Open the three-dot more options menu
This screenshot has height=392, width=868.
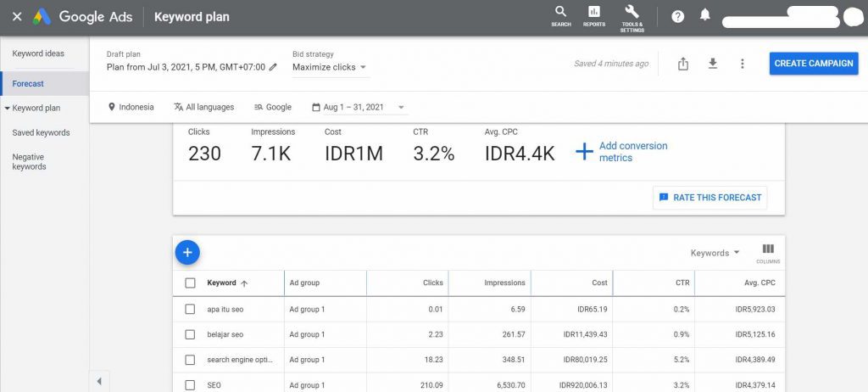(x=743, y=64)
